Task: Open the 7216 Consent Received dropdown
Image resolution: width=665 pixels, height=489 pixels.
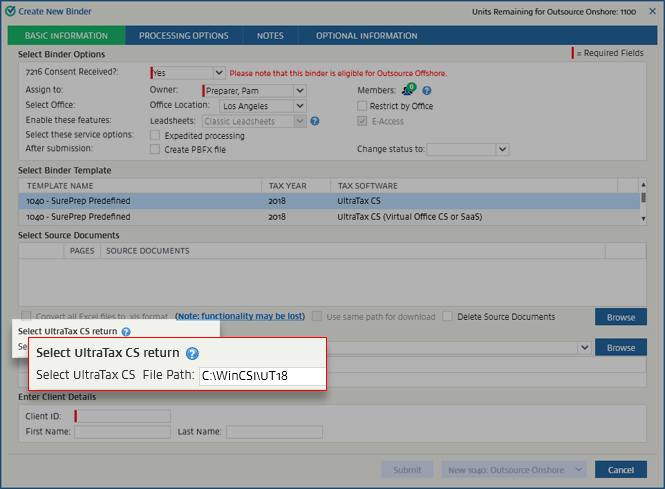Action: point(218,73)
